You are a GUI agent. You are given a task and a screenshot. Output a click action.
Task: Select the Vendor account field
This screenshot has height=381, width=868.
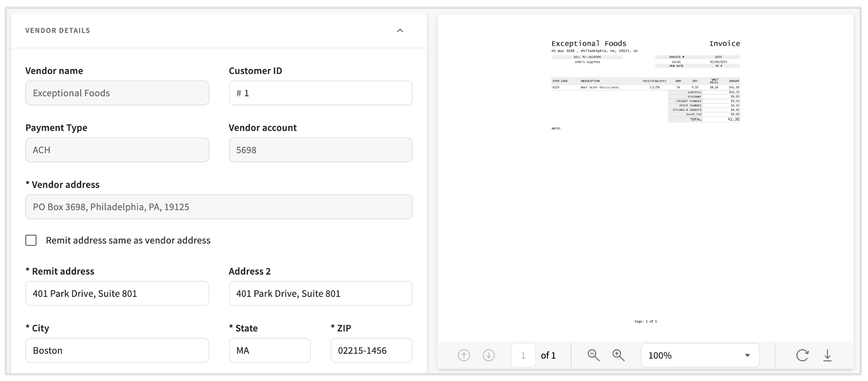[x=320, y=150]
